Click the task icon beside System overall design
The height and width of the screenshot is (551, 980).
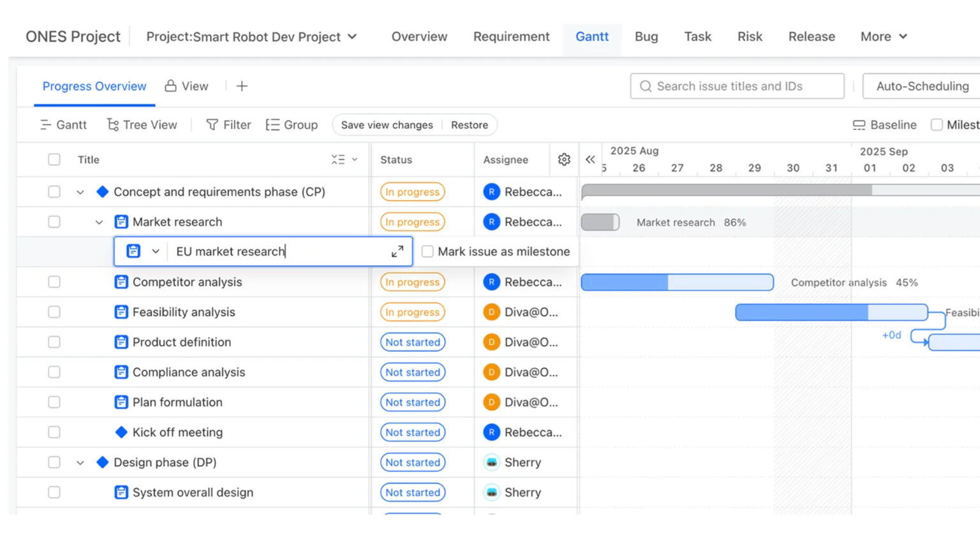[x=121, y=492]
